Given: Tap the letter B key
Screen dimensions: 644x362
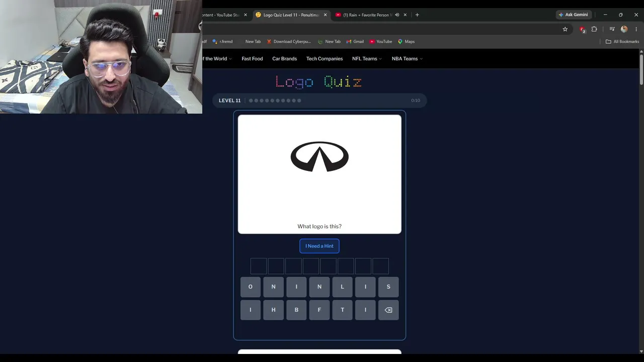Looking at the screenshot, I should pos(296,310).
